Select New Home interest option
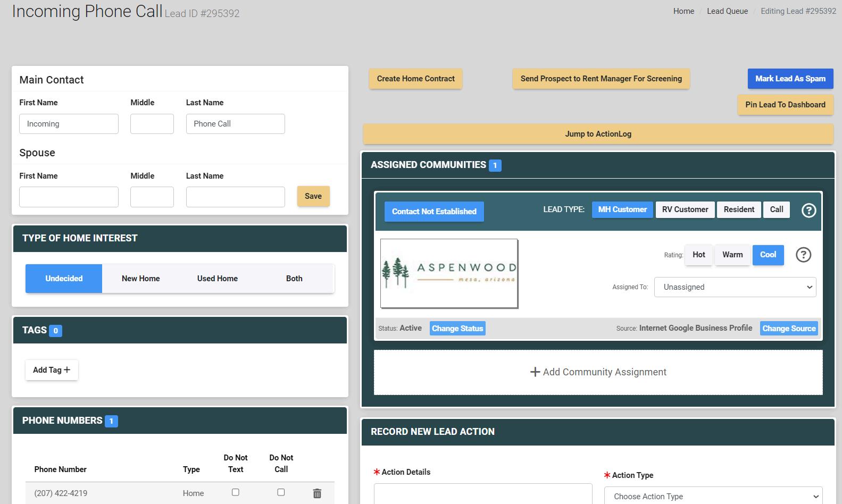842x504 pixels. coord(140,279)
